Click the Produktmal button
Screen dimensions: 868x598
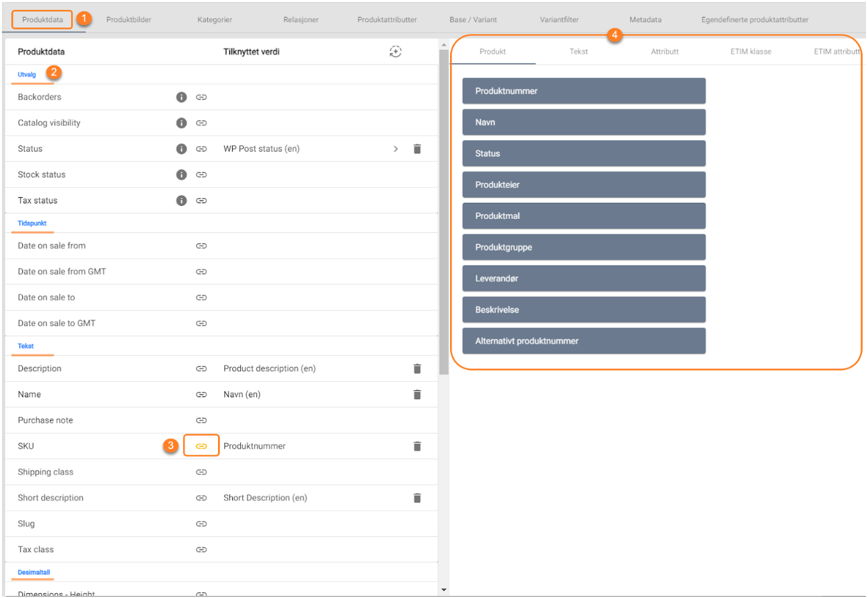584,216
